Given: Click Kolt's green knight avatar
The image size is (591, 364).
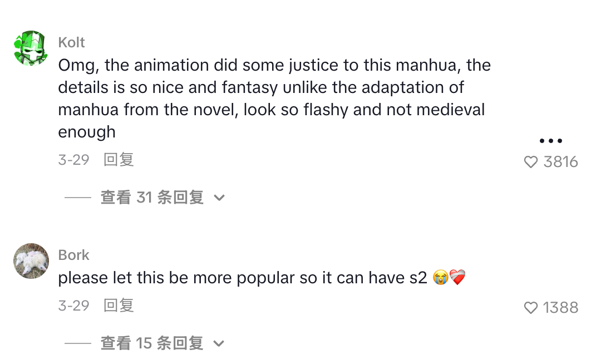Looking at the screenshot, I should [31, 48].
